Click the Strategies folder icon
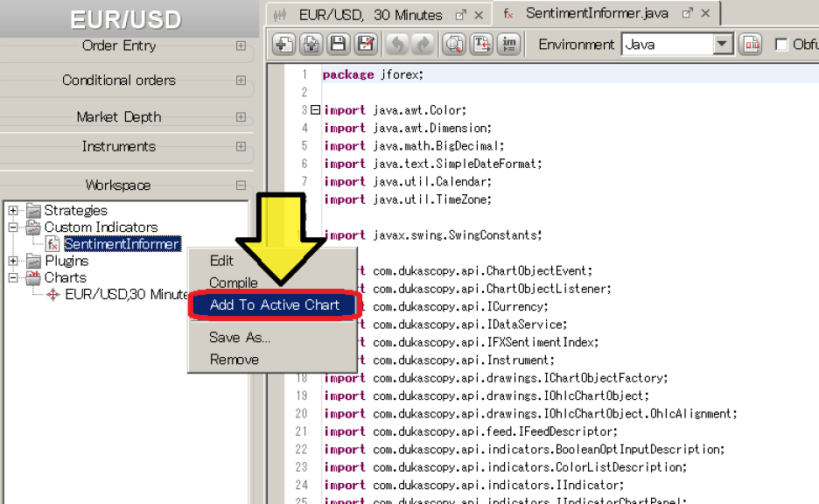Image resolution: width=819 pixels, height=504 pixels. tap(33, 211)
